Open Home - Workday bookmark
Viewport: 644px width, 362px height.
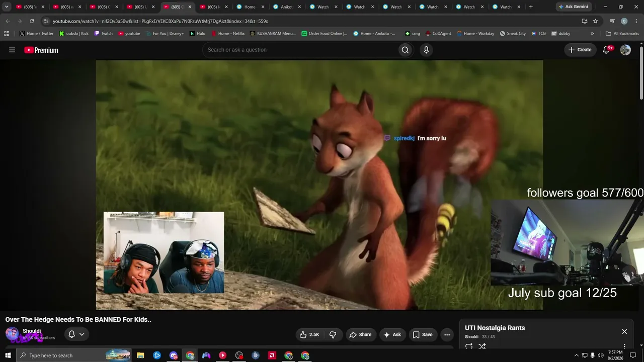(475, 34)
